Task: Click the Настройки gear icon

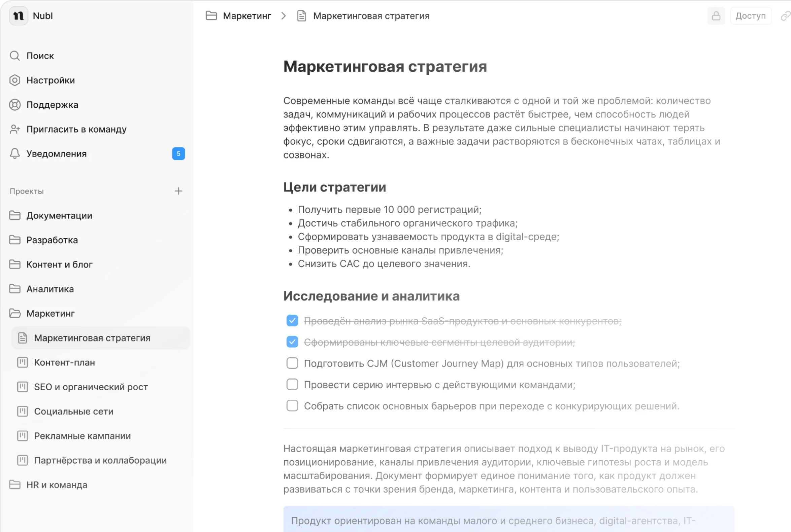Action: tap(14, 80)
